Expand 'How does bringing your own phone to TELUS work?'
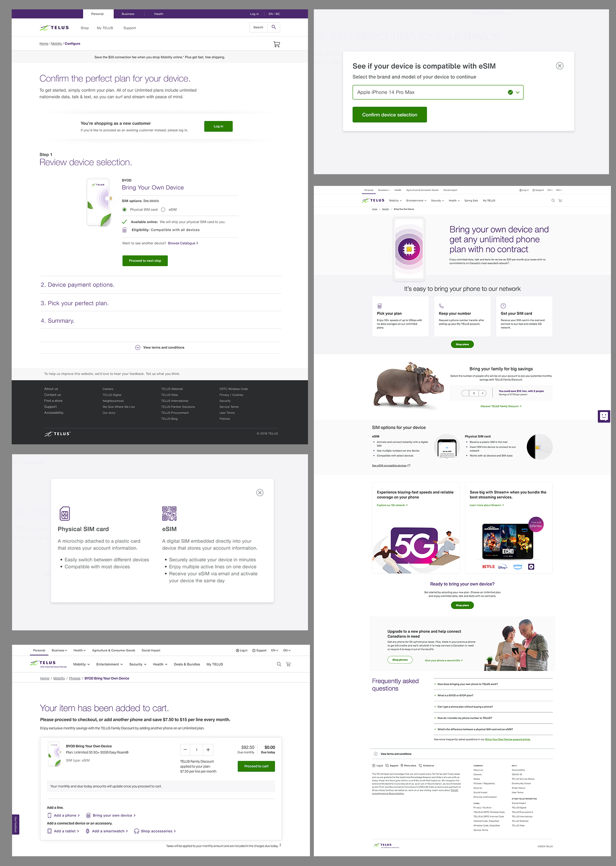Screen dimensions: 616x866 tap(493, 684)
